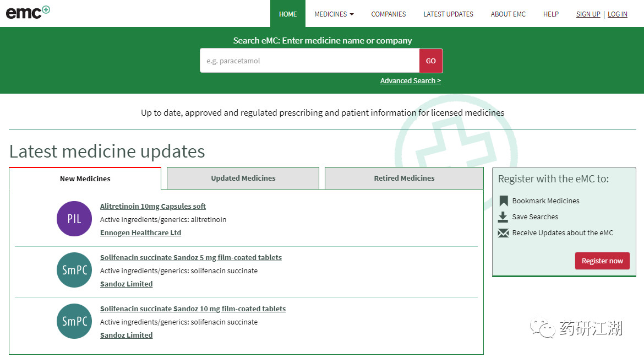Click the Register now button
This screenshot has height=357, width=644.
[x=602, y=261]
